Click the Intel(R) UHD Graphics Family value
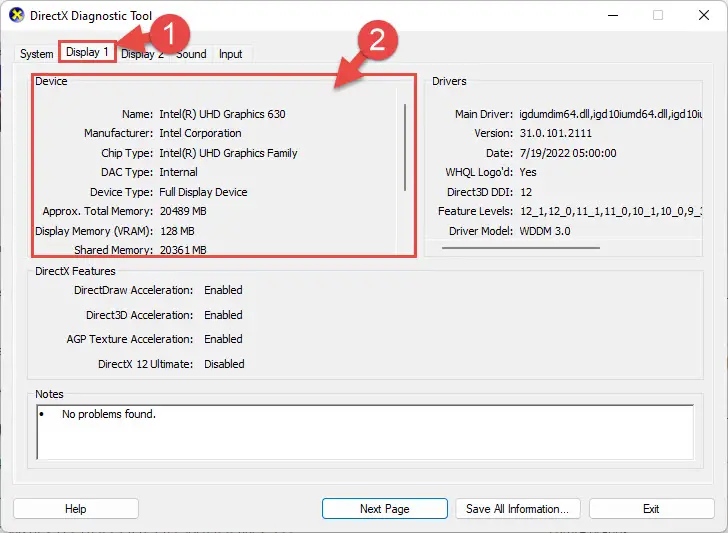 coord(228,153)
